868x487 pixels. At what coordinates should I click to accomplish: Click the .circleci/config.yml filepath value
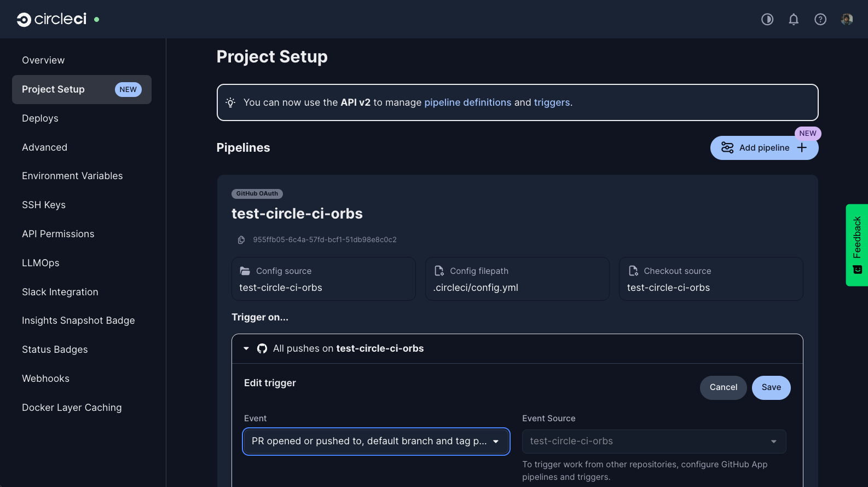[x=476, y=288]
